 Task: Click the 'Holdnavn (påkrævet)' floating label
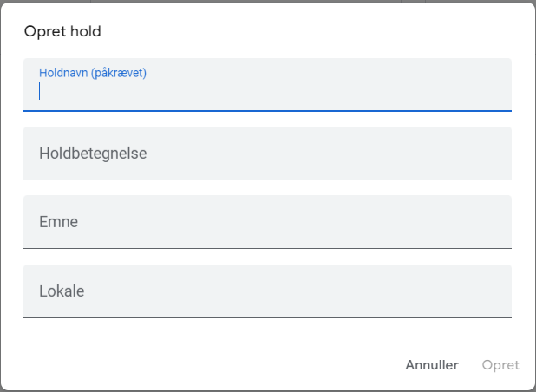93,73
